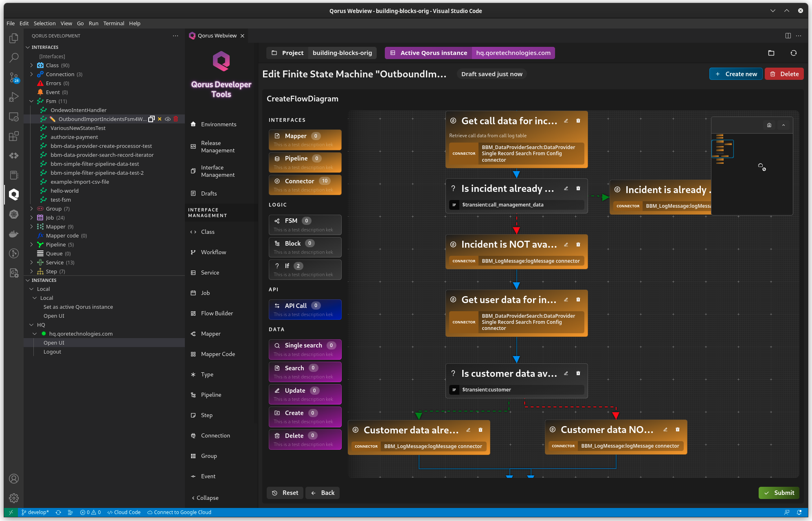Open Environments in Qorus menu
The width and height of the screenshot is (812, 521).
[218, 124]
